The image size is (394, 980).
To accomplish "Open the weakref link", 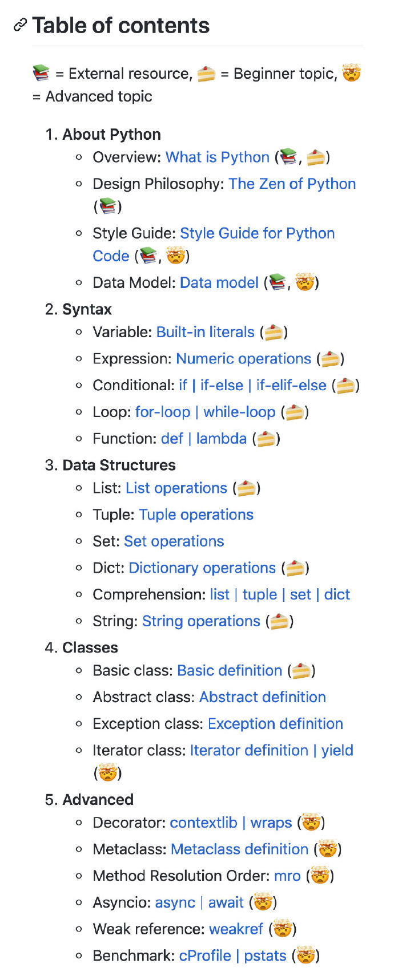I will (236, 929).
